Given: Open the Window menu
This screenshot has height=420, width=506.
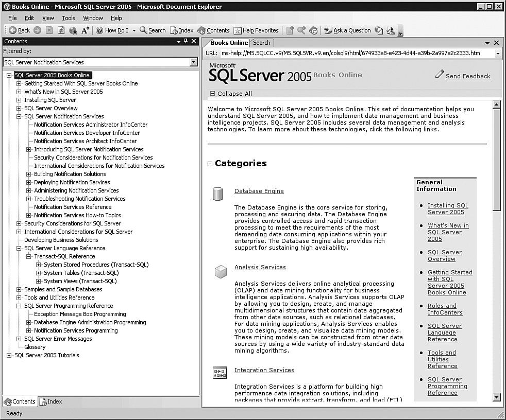Looking at the screenshot, I should coord(93,18).
